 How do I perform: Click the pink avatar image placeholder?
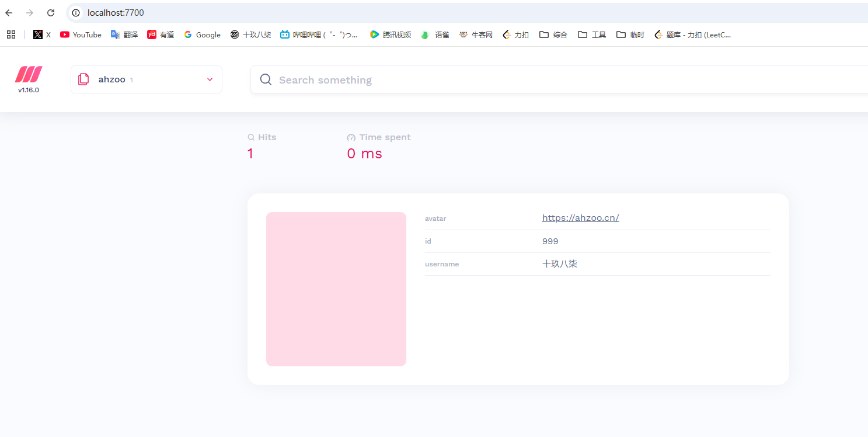coord(336,289)
